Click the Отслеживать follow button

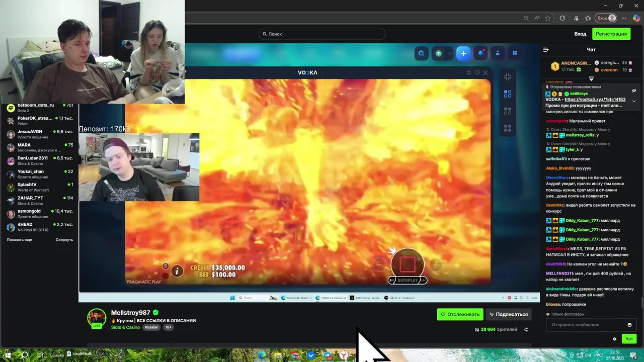460,314
